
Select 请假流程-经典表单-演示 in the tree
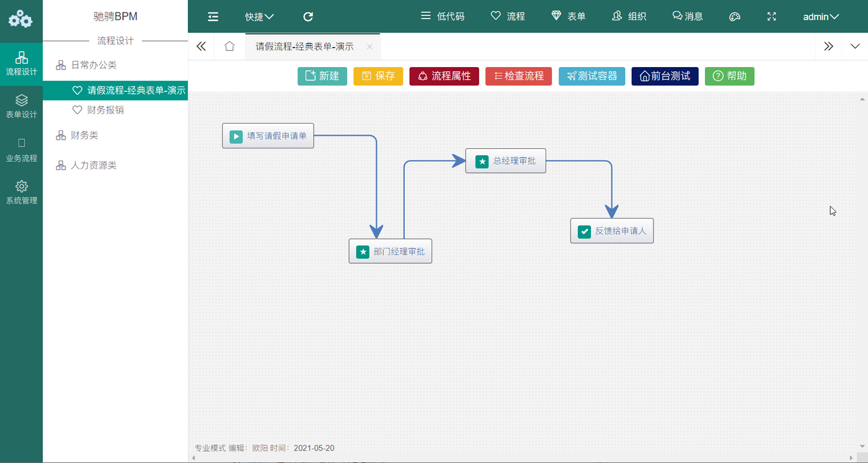coord(115,91)
